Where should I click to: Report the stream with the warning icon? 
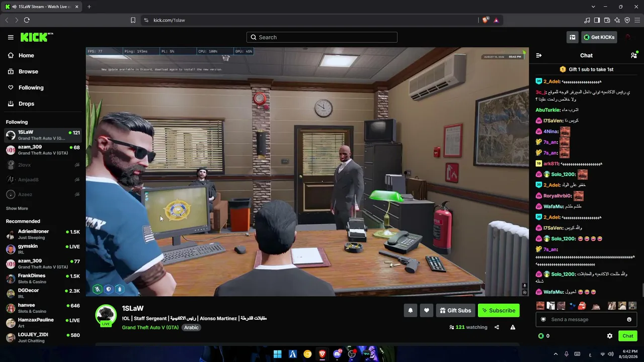[x=513, y=327]
